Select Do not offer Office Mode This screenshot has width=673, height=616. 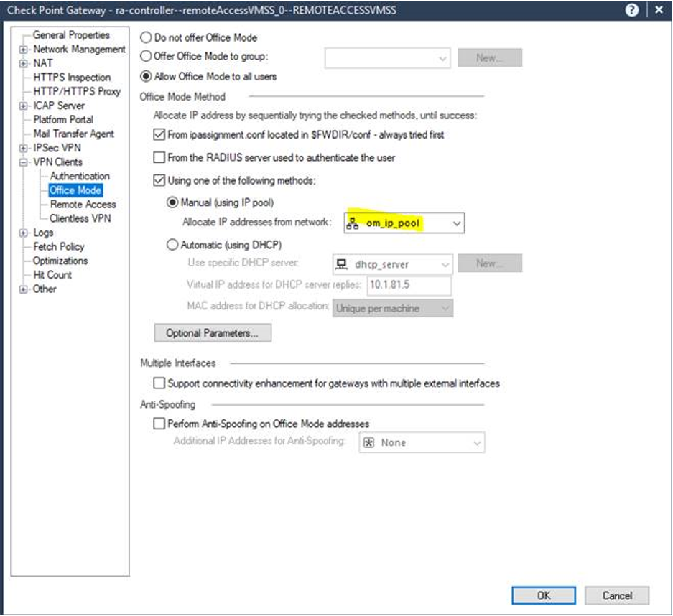pyautogui.click(x=146, y=38)
